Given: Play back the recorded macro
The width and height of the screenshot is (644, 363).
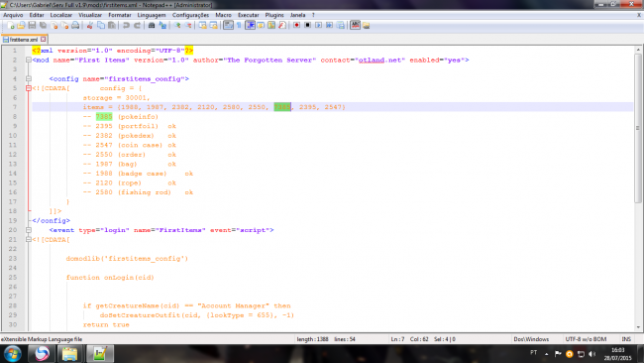Looking at the screenshot, I should coord(318,26).
